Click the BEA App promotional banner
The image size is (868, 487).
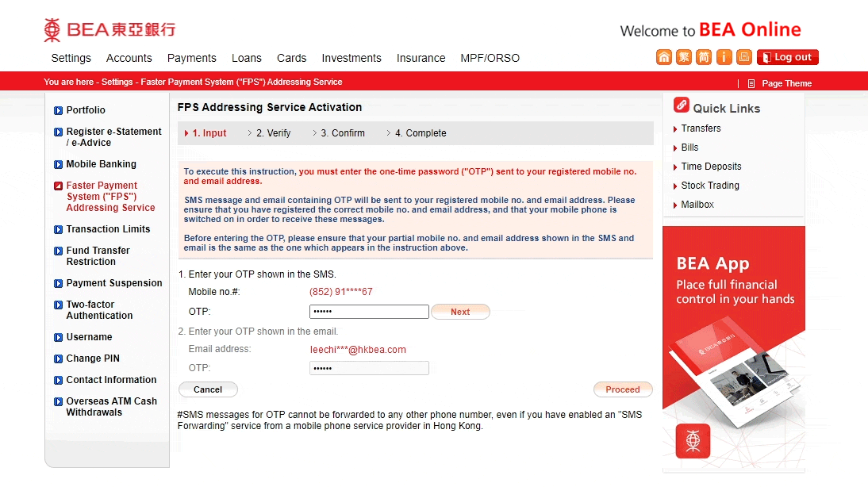[733, 349]
